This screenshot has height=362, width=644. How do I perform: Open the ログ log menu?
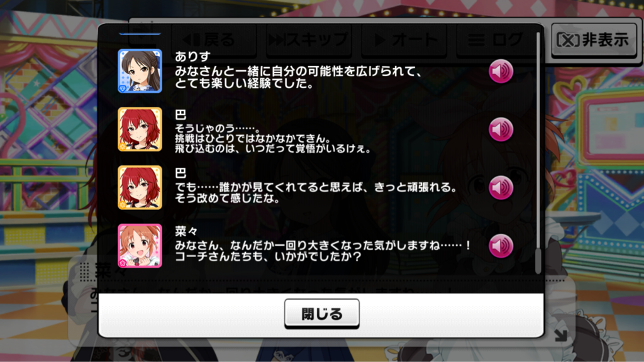click(496, 40)
